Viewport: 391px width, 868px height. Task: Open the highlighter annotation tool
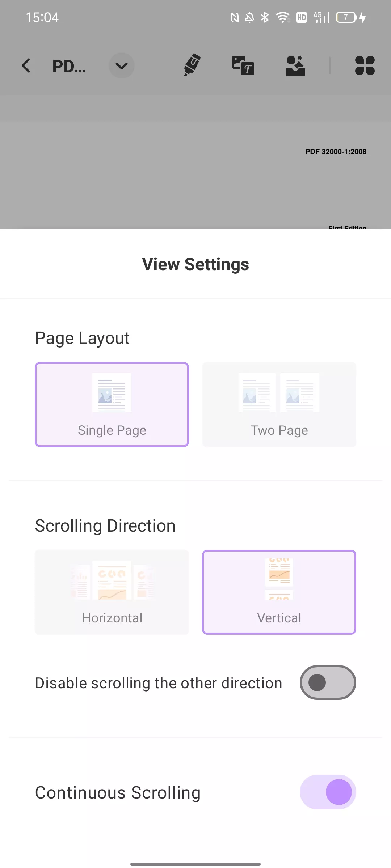click(x=192, y=65)
